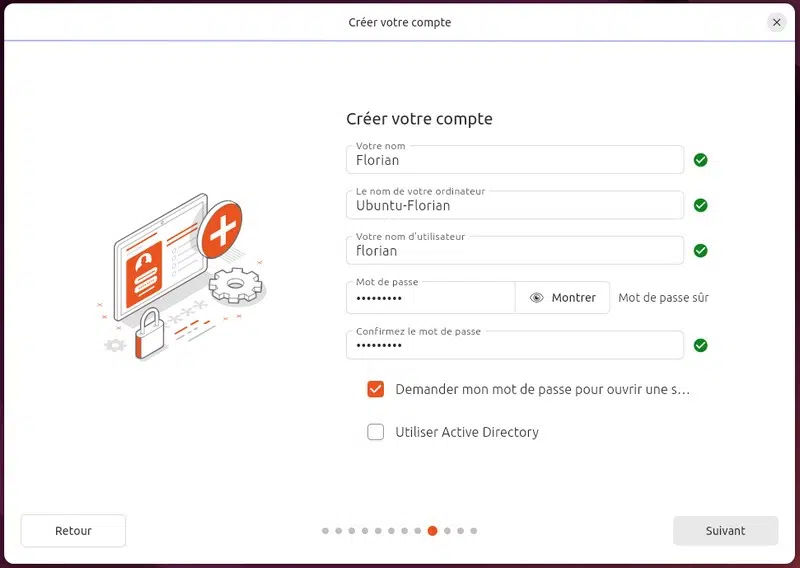Click the computer name field Ubuntu-Florian
This screenshot has width=800, height=568.
515,205
